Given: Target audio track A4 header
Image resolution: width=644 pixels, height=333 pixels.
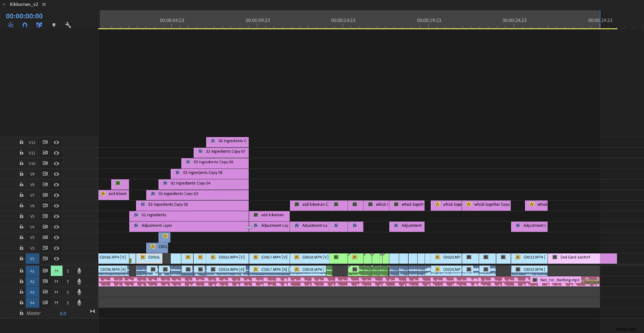Looking at the screenshot, I should (x=33, y=302).
